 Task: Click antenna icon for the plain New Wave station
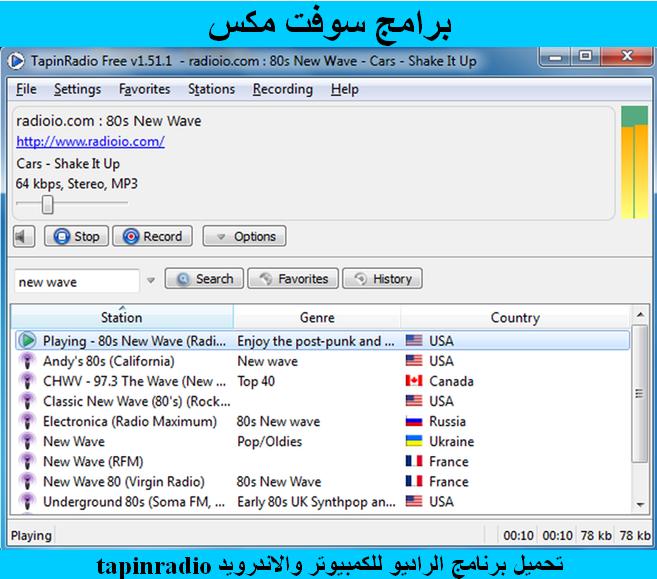28,441
